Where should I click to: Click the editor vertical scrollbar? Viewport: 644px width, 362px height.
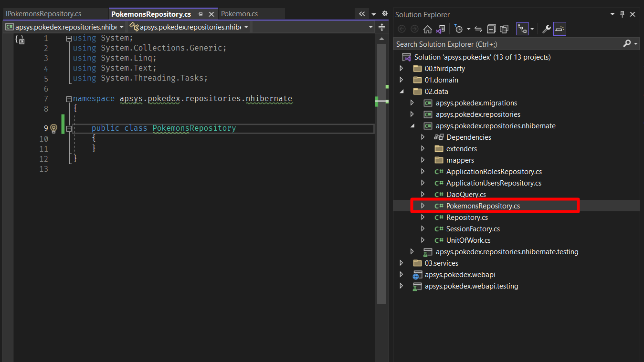(x=381, y=191)
